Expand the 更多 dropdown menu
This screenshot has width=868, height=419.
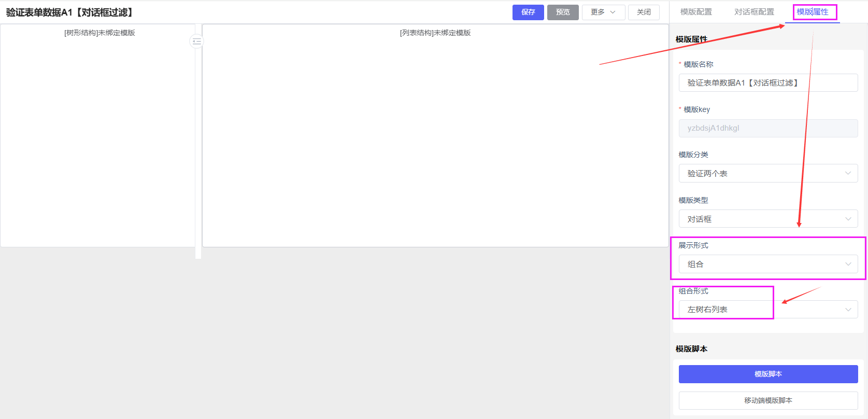603,12
